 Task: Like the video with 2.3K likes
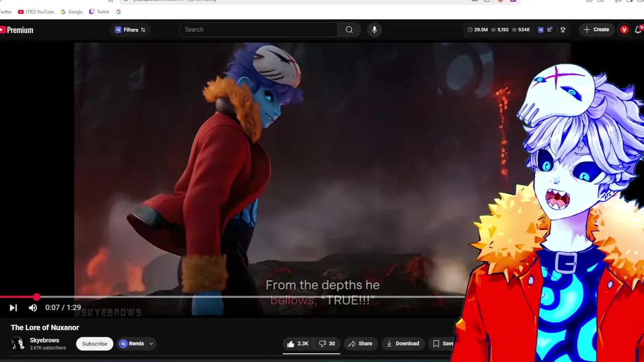coord(297,344)
